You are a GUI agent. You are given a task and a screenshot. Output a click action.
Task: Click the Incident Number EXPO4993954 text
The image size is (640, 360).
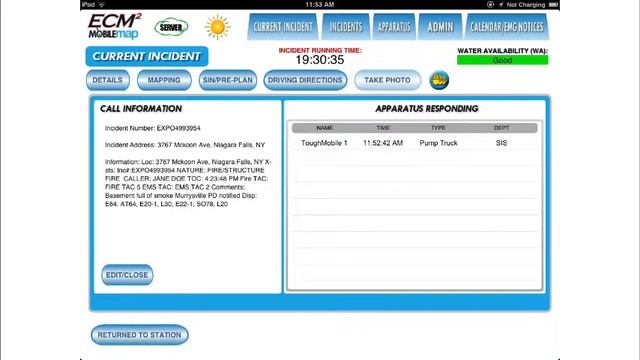[x=153, y=128]
